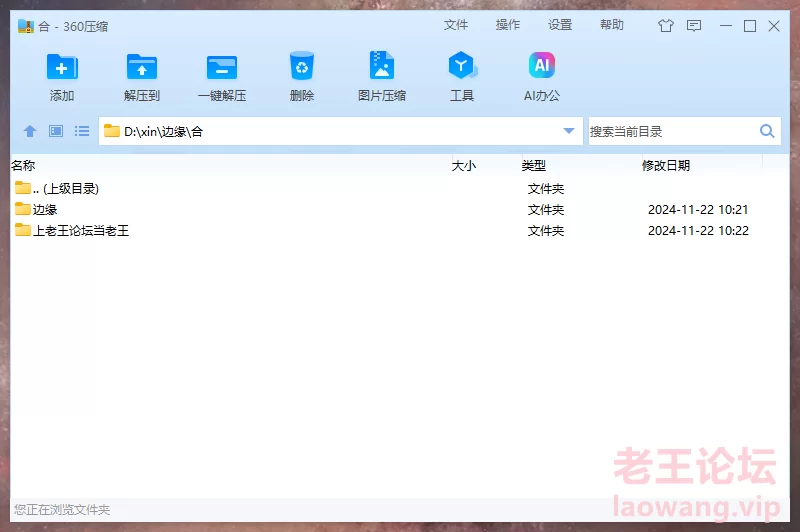
Task: Sort by the 修改日期 column header
Action: (666, 165)
